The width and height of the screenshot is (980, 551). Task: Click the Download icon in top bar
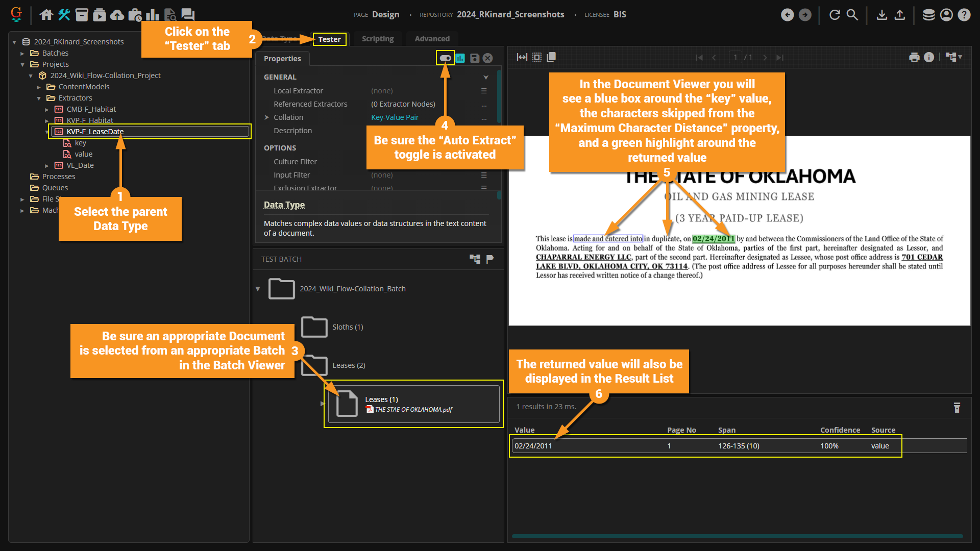coord(881,15)
